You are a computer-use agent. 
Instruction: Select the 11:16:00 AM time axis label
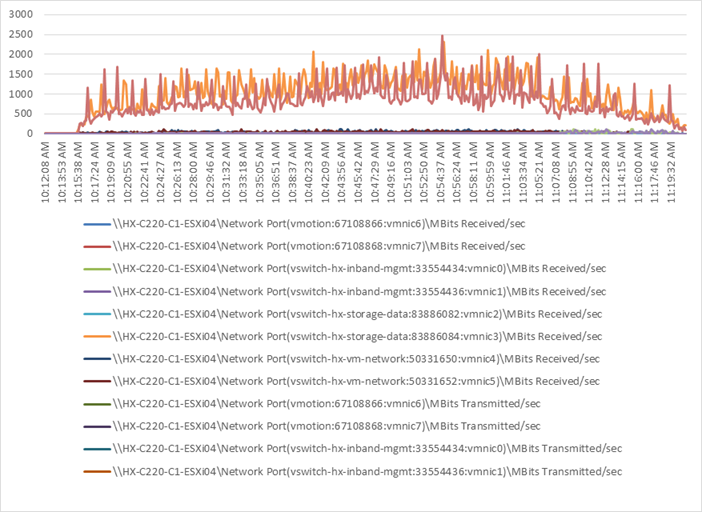638,172
